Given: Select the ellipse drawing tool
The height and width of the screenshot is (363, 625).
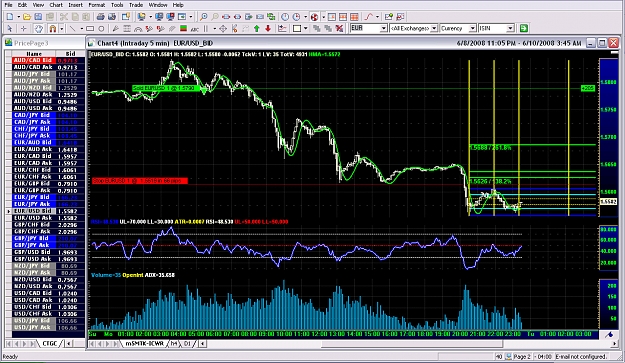Looking at the screenshot, I should click(101, 28).
